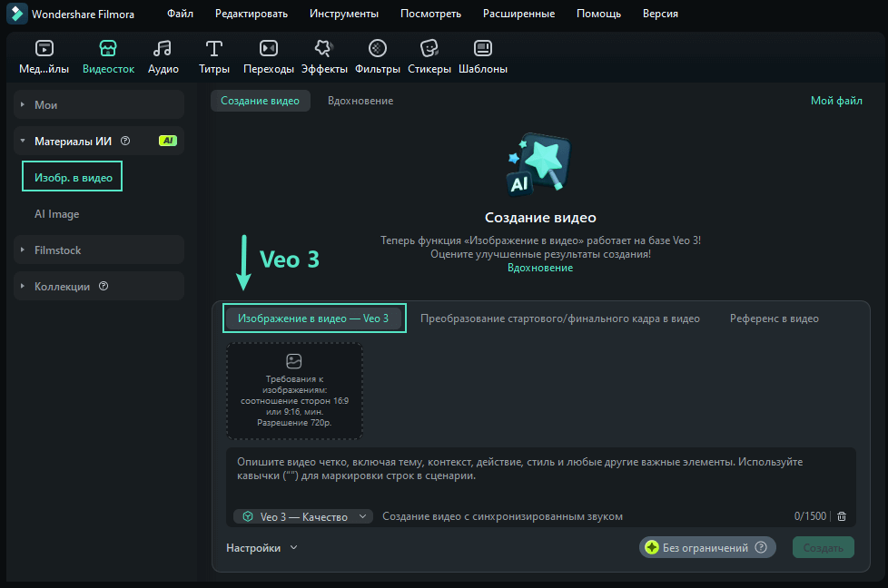Expand the Коллекции section arrow

pos(23,287)
